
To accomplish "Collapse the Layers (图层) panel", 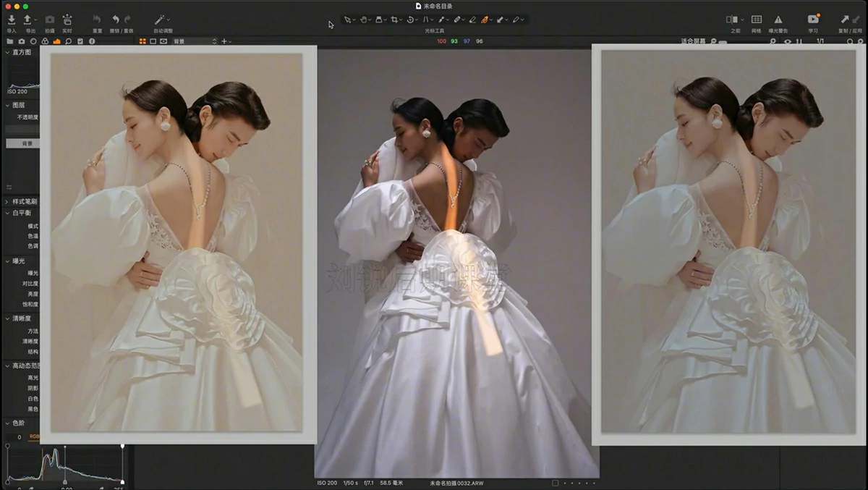I will [x=8, y=105].
